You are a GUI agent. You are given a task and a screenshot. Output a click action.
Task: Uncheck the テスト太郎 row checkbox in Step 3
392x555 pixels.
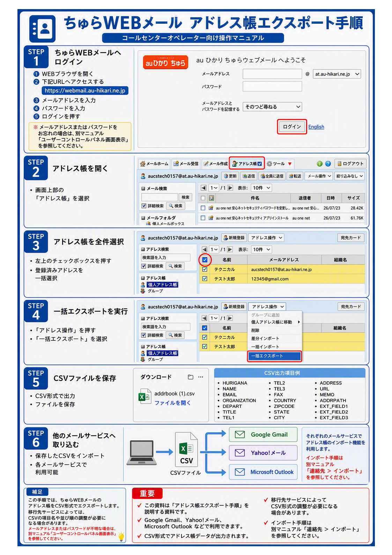pyautogui.click(x=205, y=279)
